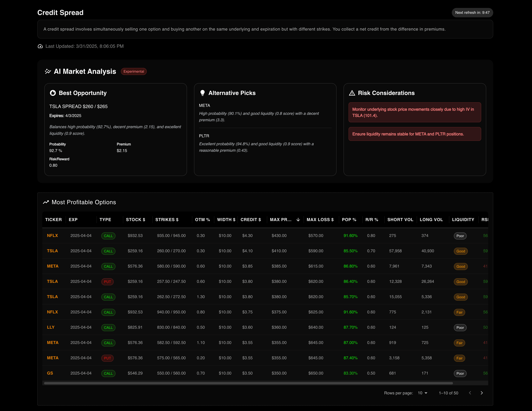Sort the table by the POP % header

[349, 220]
